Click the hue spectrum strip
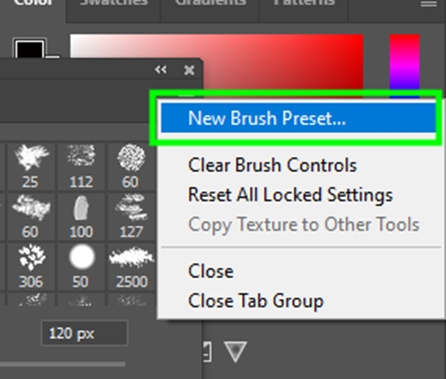Viewport: 446px width, 379px height. [405, 63]
